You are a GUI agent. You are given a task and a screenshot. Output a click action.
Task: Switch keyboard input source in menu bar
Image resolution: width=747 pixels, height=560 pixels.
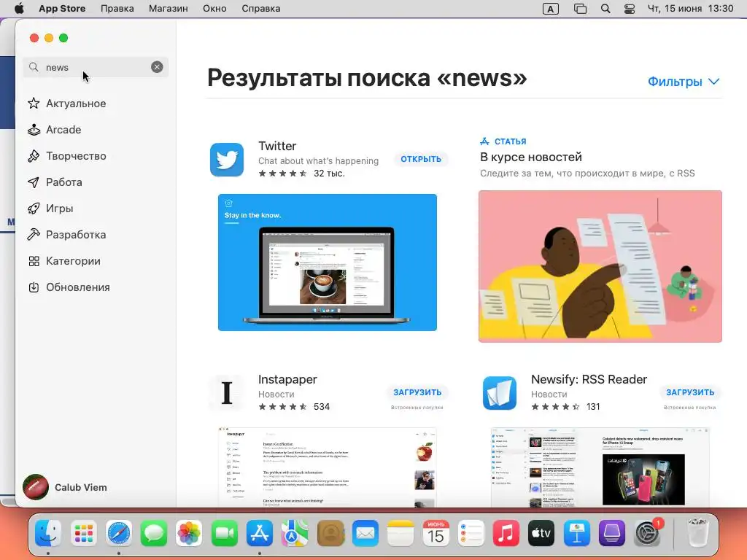click(x=550, y=9)
